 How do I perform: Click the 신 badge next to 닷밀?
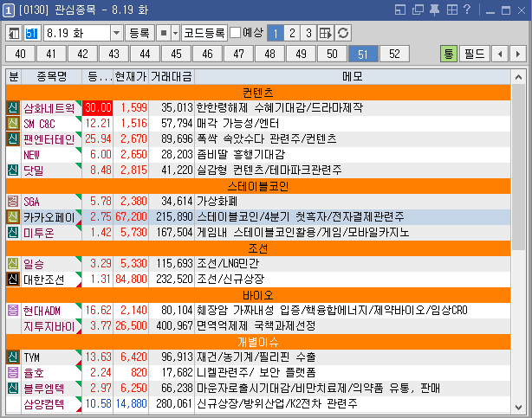click(13, 170)
